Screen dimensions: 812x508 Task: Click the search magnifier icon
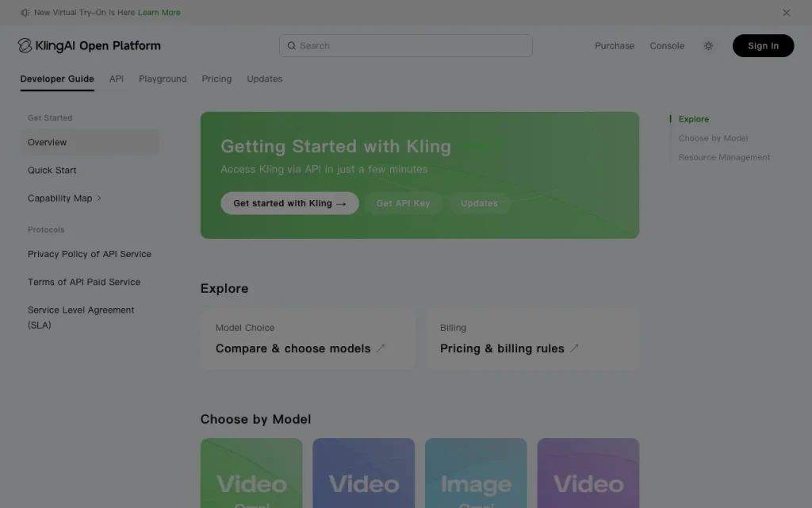pos(292,45)
